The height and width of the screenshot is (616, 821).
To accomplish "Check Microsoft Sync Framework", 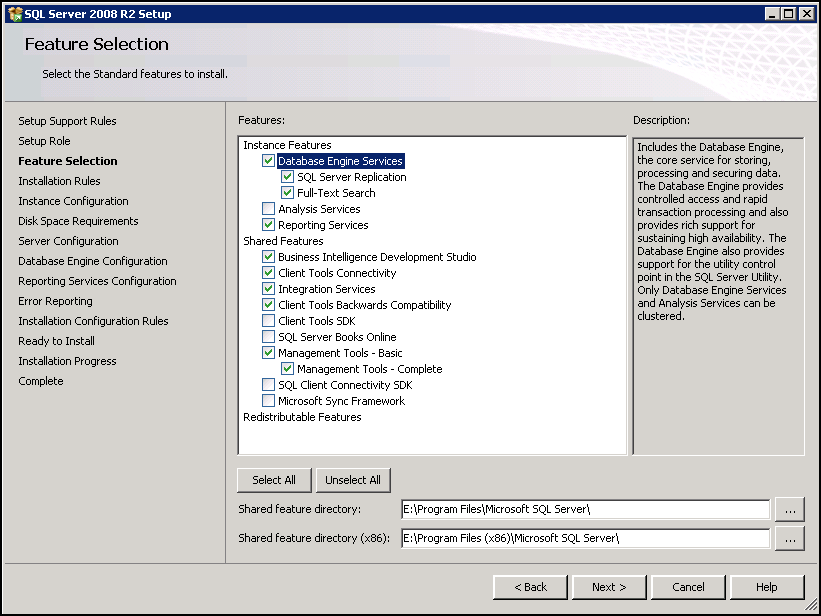I will [x=267, y=401].
